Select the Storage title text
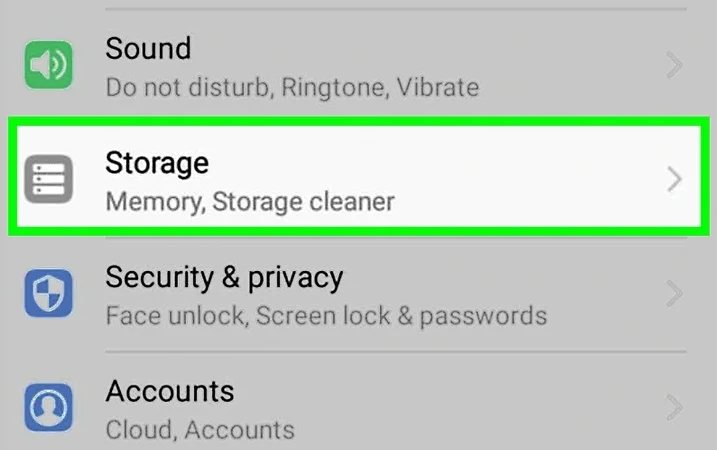Image resolution: width=717 pixels, height=450 pixels. (157, 162)
